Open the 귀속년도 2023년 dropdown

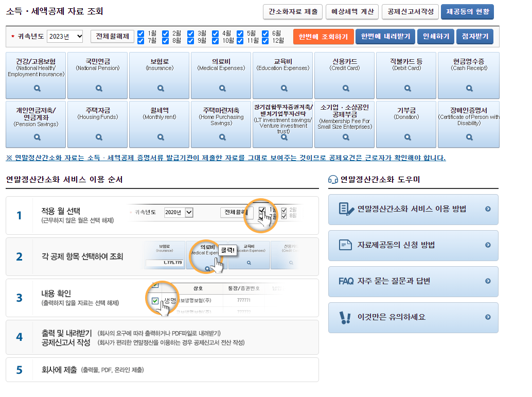coord(65,37)
